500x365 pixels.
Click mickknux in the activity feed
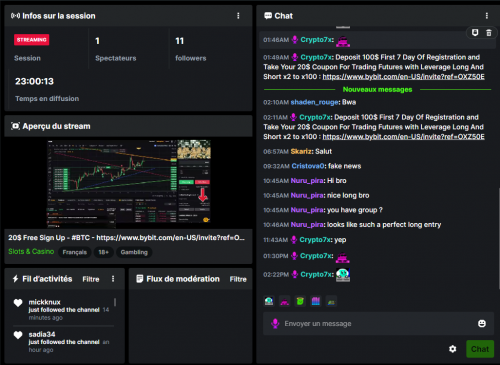pyautogui.click(x=44, y=302)
